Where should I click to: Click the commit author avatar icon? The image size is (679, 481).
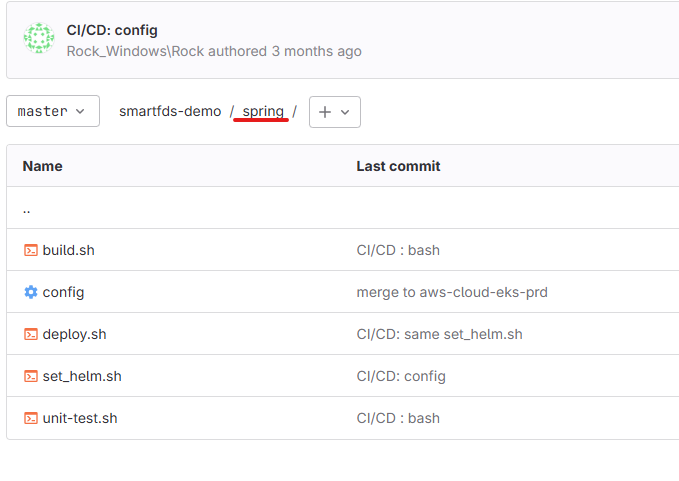39,39
